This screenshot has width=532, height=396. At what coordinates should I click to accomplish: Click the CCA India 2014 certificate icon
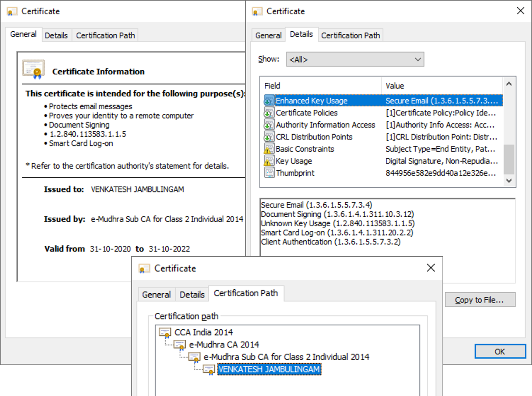165,332
